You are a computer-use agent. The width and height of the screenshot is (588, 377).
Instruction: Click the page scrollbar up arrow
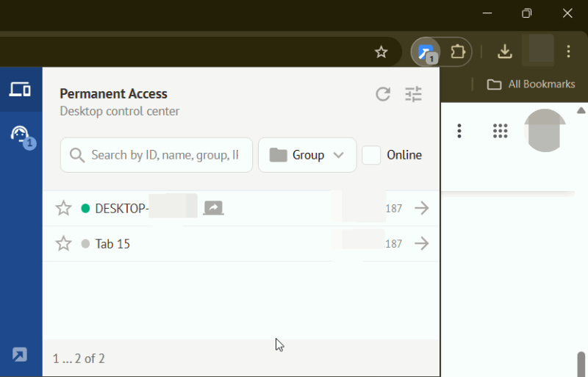(x=581, y=110)
